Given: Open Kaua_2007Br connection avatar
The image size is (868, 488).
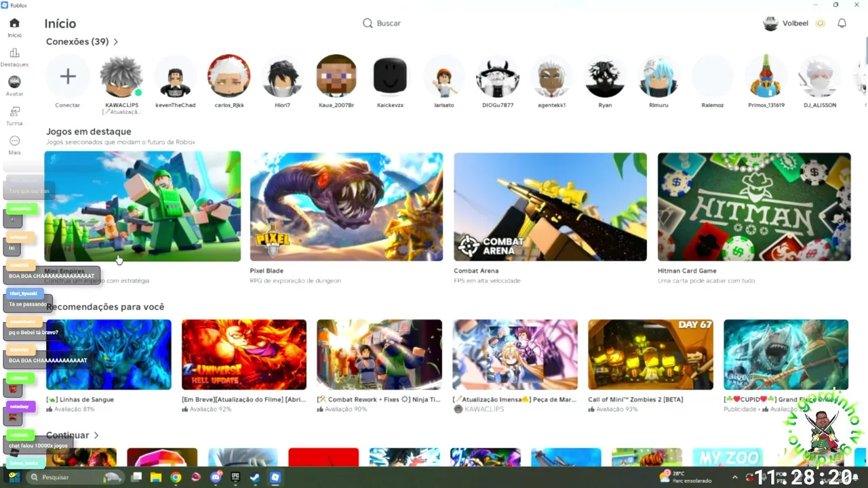Looking at the screenshot, I should click(x=336, y=76).
